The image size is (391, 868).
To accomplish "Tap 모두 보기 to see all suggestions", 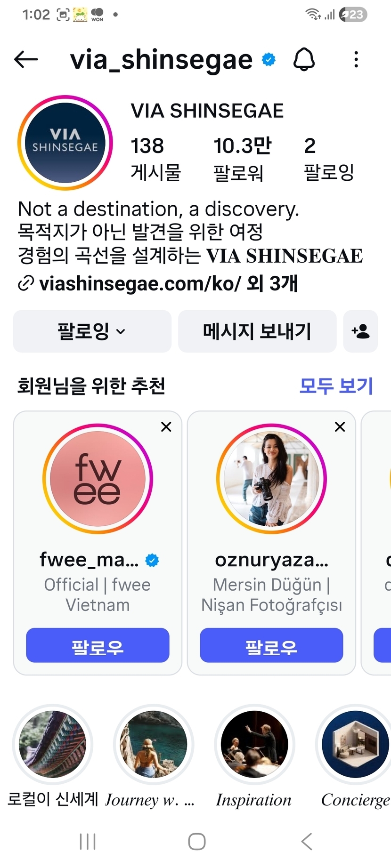I will point(336,386).
